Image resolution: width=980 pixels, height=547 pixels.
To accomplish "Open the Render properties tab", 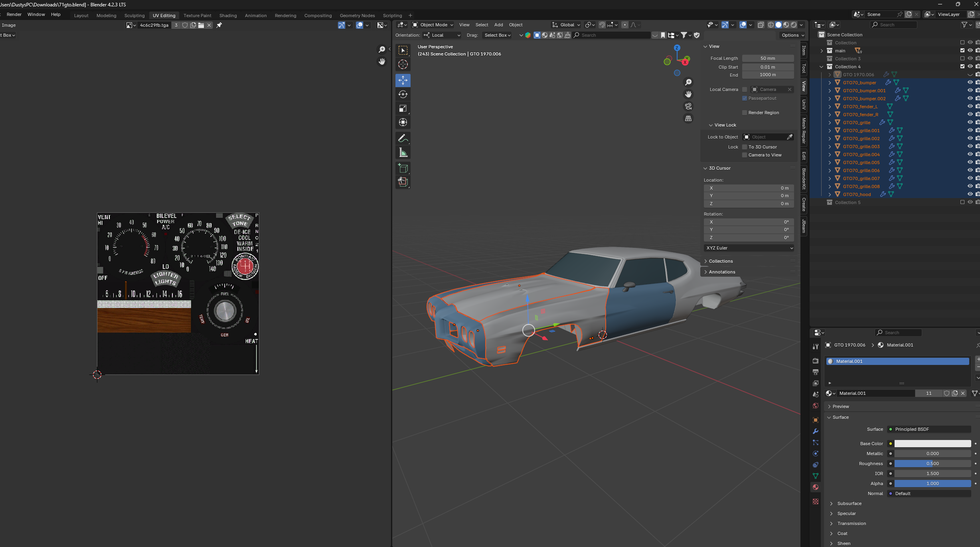I will (x=816, y=361).
